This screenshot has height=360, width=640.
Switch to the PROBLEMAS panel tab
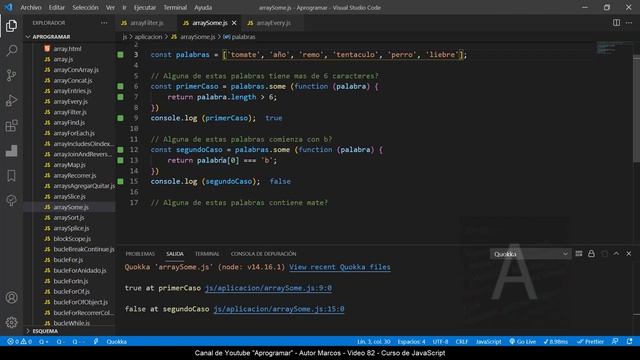(x=140, y=254)
